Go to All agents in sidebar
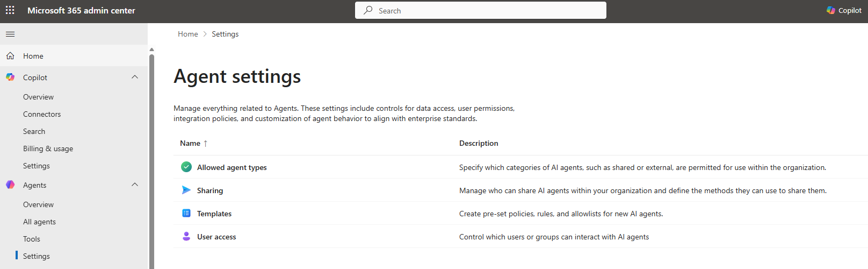The width and height of the screenshot is (868, 269). pyautogui.click(x=39, y=222)
